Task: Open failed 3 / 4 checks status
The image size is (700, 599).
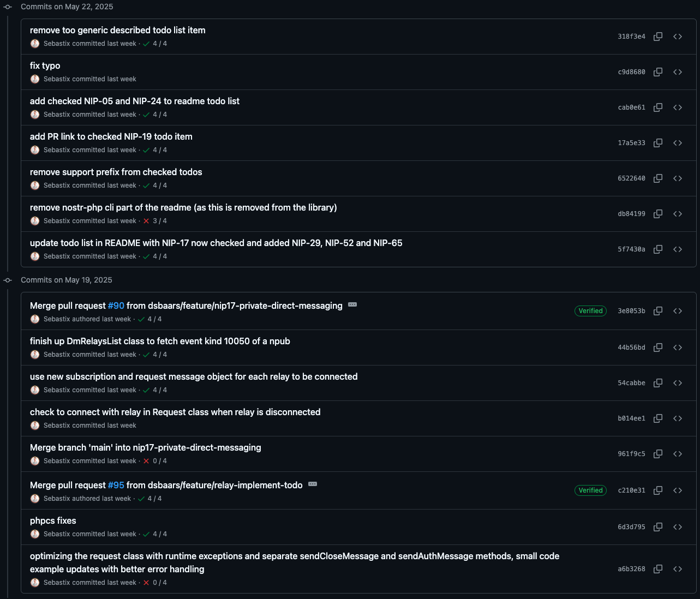Action: coord(155,221)
